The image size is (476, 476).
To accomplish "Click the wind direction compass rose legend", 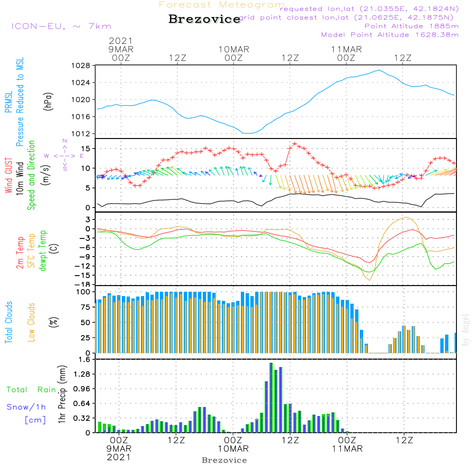I will tap(65, 155).
